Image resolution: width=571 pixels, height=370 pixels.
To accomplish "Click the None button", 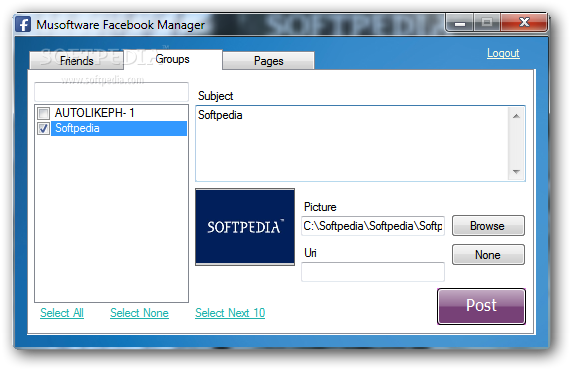I will (488, 255).
